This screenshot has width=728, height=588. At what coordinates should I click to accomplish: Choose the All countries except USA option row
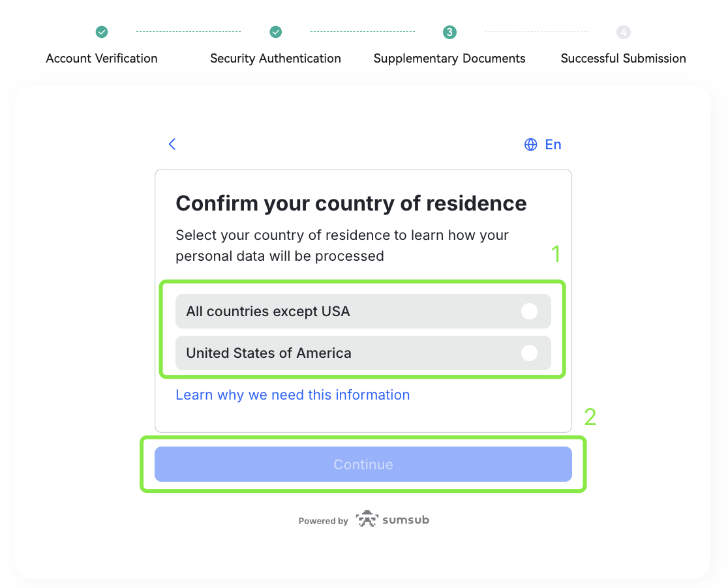pos(363,312)
